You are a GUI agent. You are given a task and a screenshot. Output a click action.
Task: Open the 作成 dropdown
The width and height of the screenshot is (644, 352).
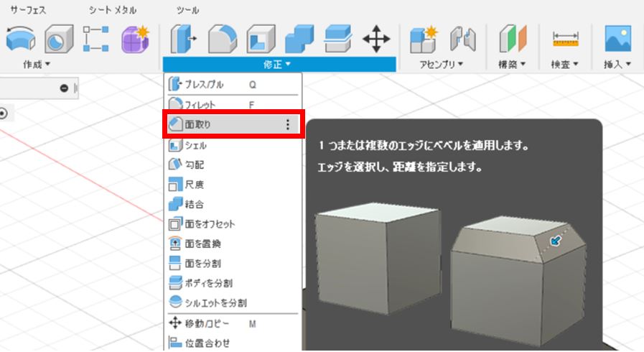(37, 64)
